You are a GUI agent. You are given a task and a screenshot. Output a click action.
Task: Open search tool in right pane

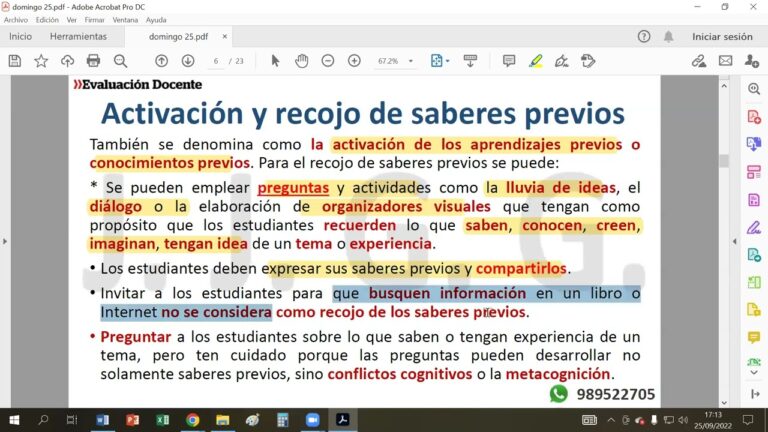pos(754,89)
